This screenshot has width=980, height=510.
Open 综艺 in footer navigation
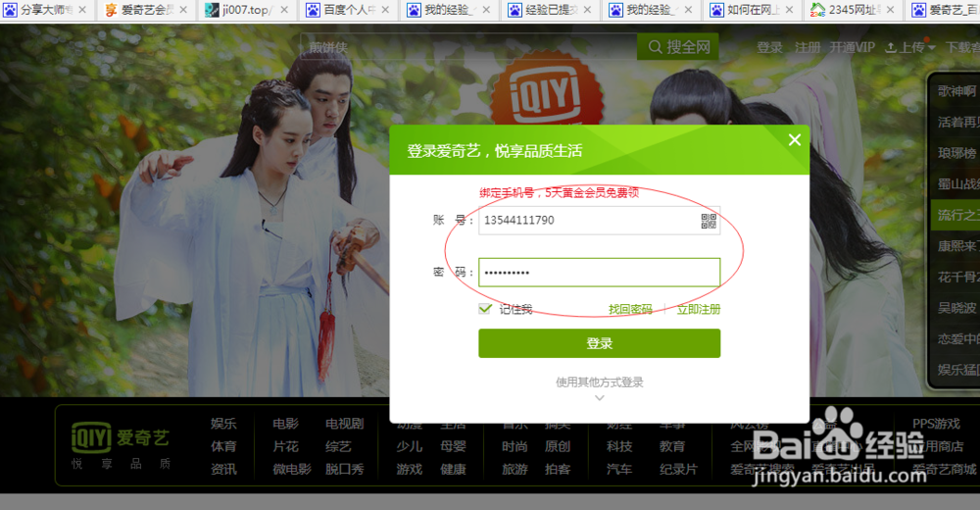click(338, 446)
